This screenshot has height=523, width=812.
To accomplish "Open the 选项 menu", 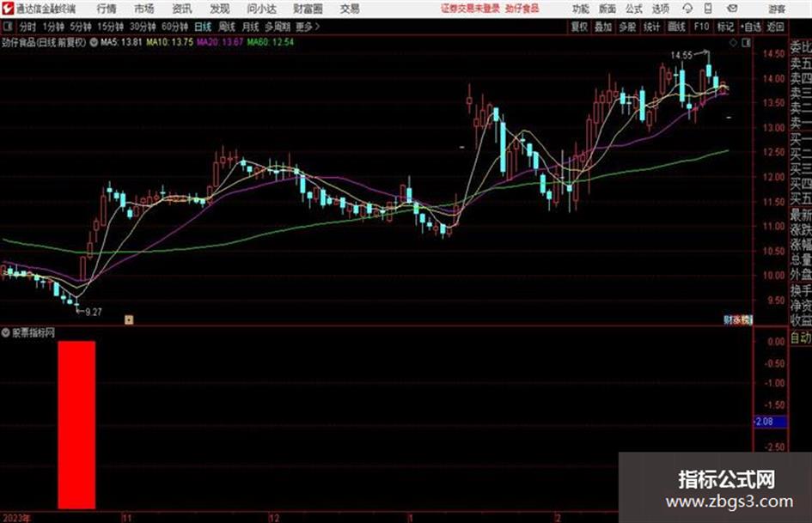I will [660, 9].
